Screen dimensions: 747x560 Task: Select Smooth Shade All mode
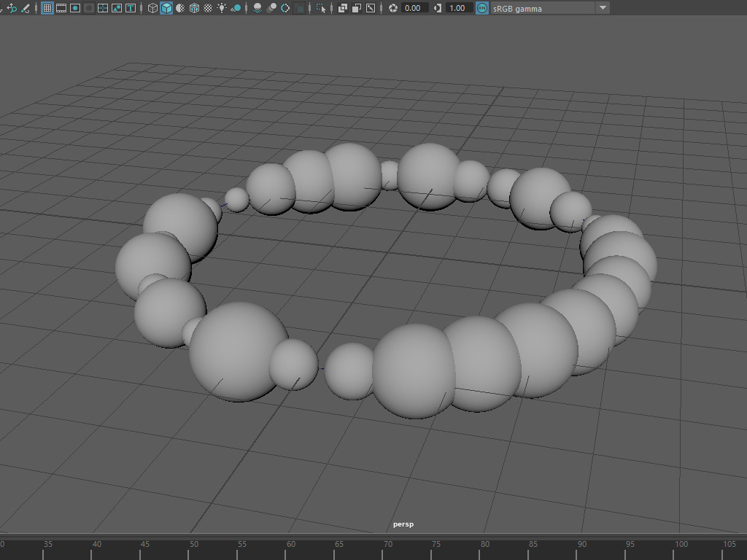click(166, 8)
